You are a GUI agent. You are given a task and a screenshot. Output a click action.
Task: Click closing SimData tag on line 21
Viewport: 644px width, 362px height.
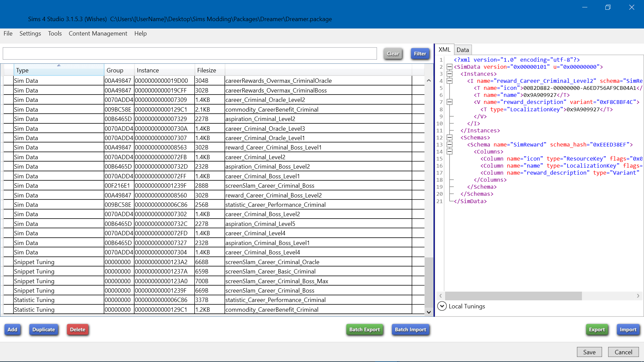pos(470,201)
